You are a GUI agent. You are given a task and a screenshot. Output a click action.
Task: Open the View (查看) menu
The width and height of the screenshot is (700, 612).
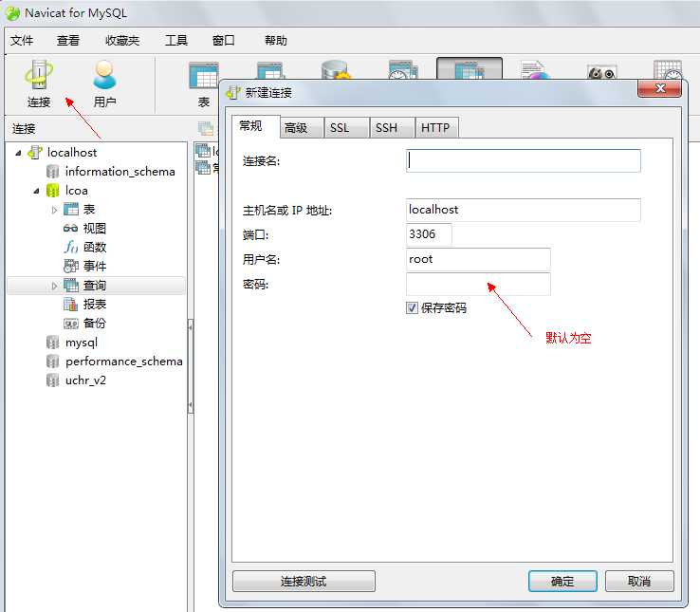[x=68, y=41]
